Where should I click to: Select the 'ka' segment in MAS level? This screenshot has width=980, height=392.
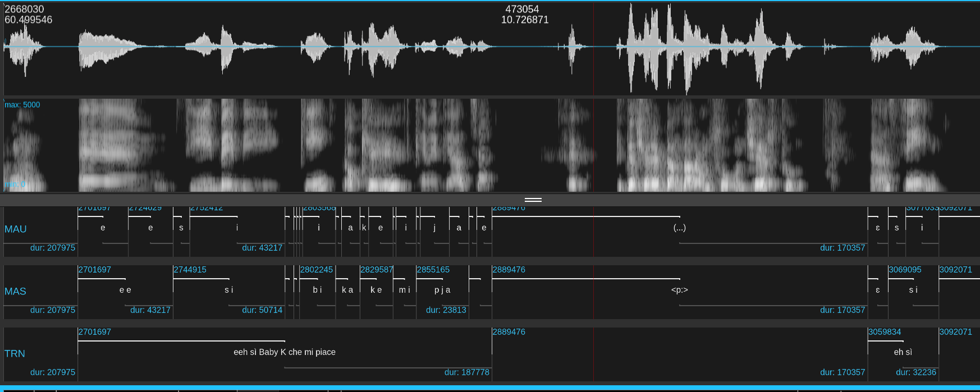click(347, 290)
